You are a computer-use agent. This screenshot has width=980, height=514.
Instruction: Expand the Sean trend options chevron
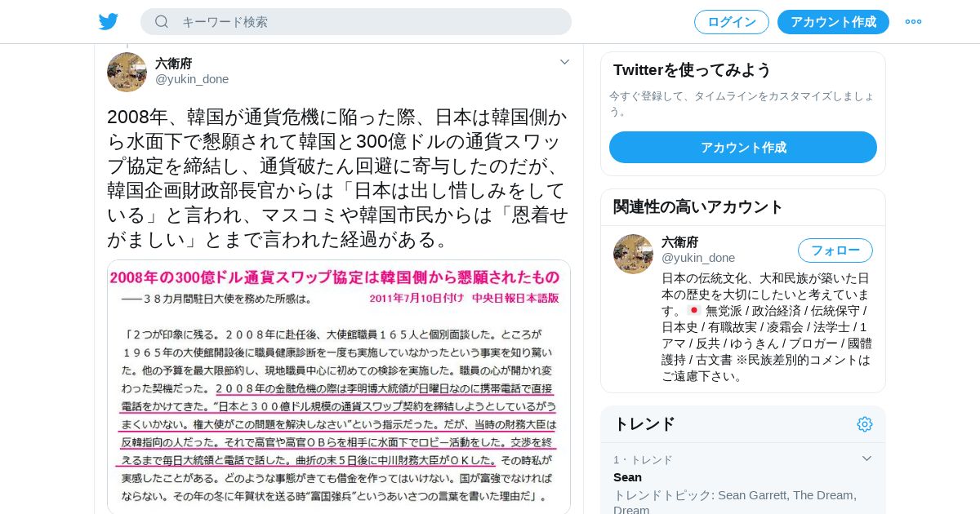(x=866, y=459)
